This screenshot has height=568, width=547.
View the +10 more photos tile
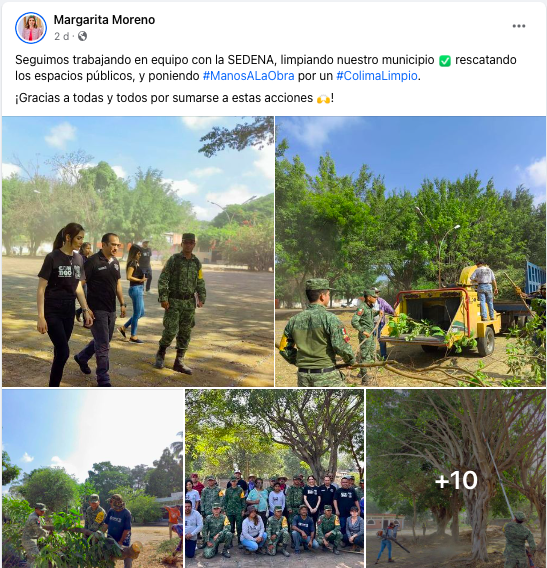click(x=456, y=479)
